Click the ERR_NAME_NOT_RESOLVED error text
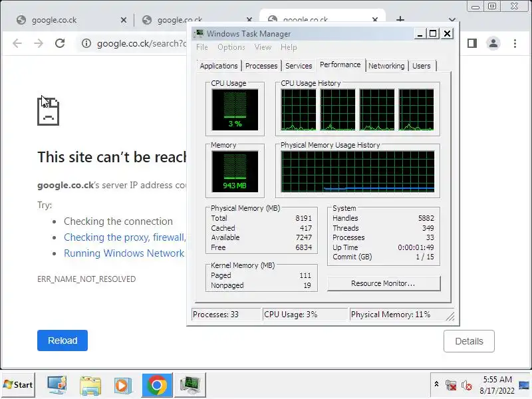532x399 pixels. [86, 279]
